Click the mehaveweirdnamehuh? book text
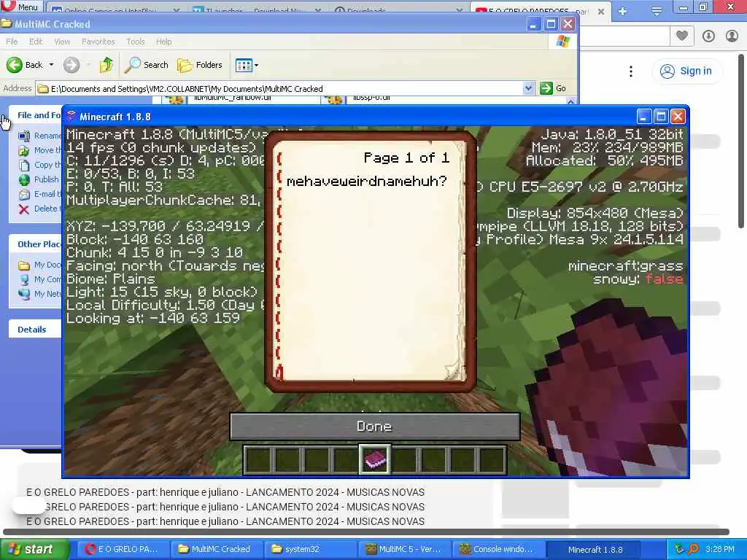Viewport: 747px width, 560px height. tap(367, 181)
